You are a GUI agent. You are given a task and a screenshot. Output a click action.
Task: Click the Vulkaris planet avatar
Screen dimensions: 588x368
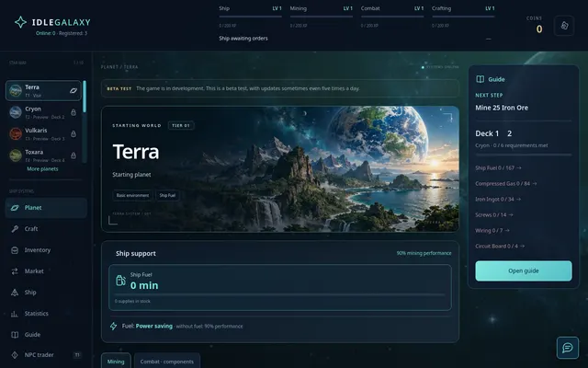point(16,133)
